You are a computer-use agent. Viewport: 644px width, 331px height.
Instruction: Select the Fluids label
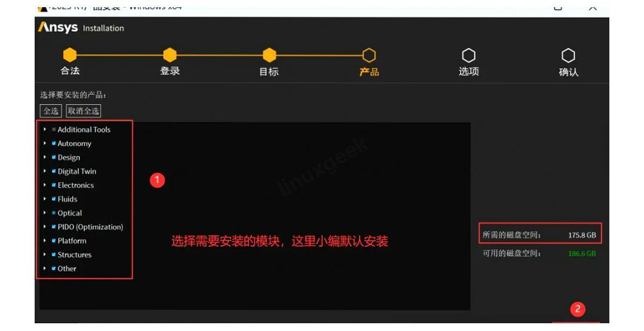[68, 199]
